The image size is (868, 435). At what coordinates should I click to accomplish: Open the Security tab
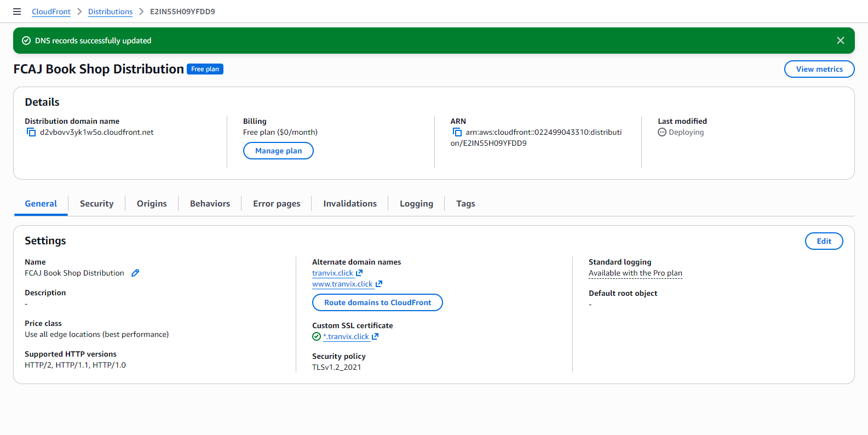[x=97, y=204]
